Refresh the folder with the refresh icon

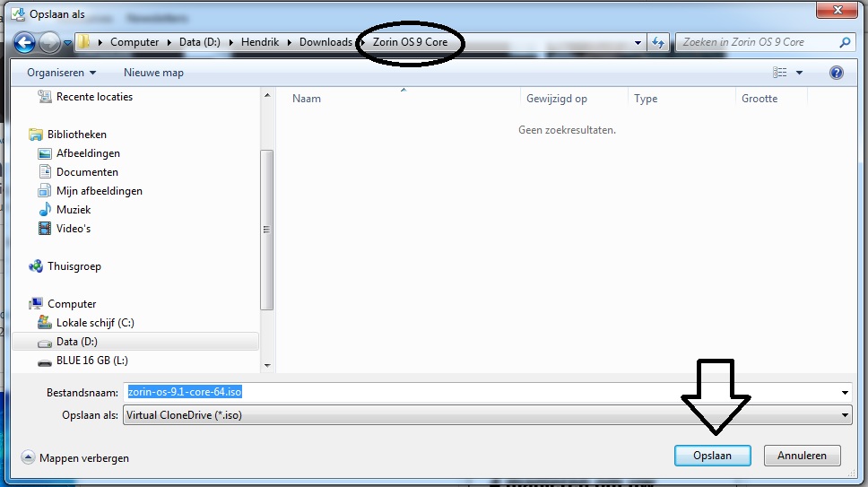(x=658, y=43)
